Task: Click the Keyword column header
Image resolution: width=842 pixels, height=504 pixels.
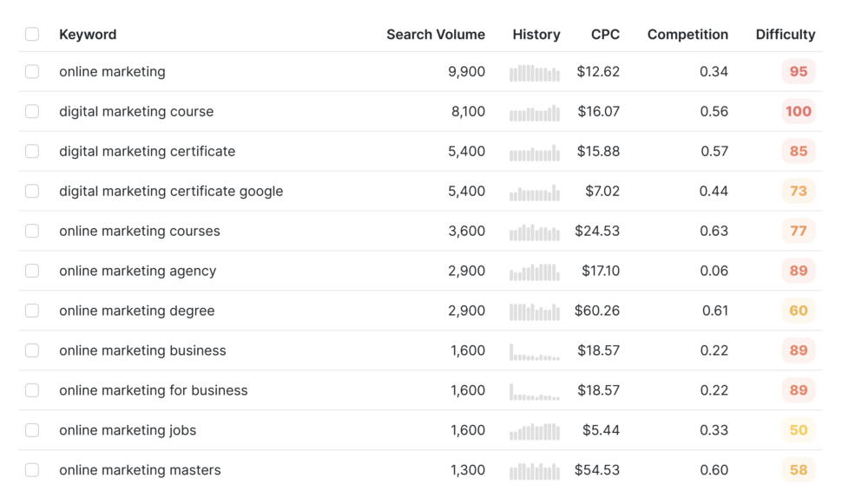Action: [88, 35]
